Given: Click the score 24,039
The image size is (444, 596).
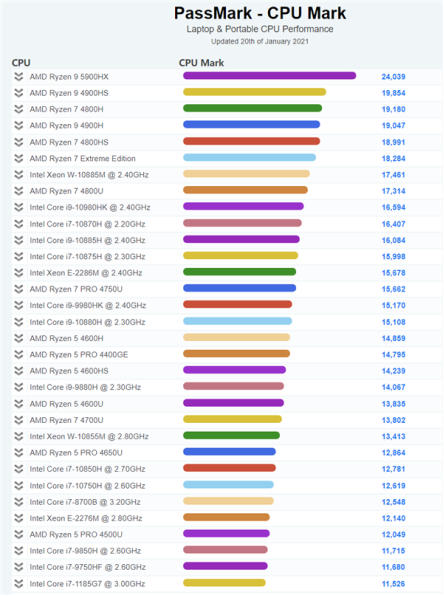Looking at the screenshot, I should (393, 77).
